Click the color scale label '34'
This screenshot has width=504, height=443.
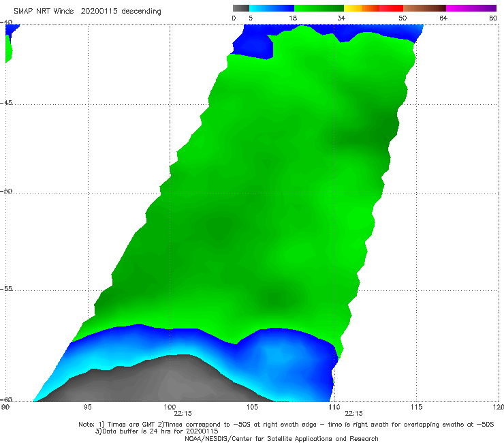click(341, 18)
